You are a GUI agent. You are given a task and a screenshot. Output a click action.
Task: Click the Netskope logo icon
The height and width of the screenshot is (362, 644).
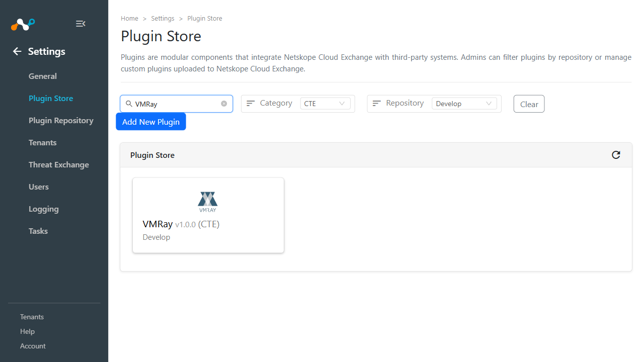click(23, 24)
